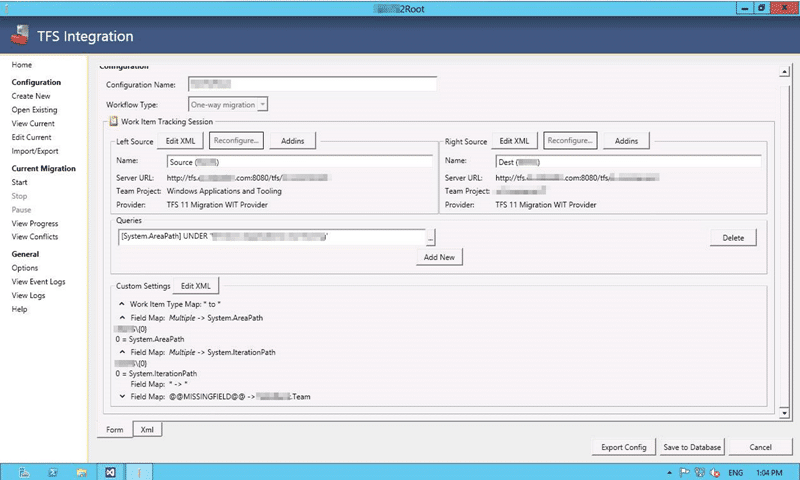Click the scrollbar down arrow

click(785, 413)
